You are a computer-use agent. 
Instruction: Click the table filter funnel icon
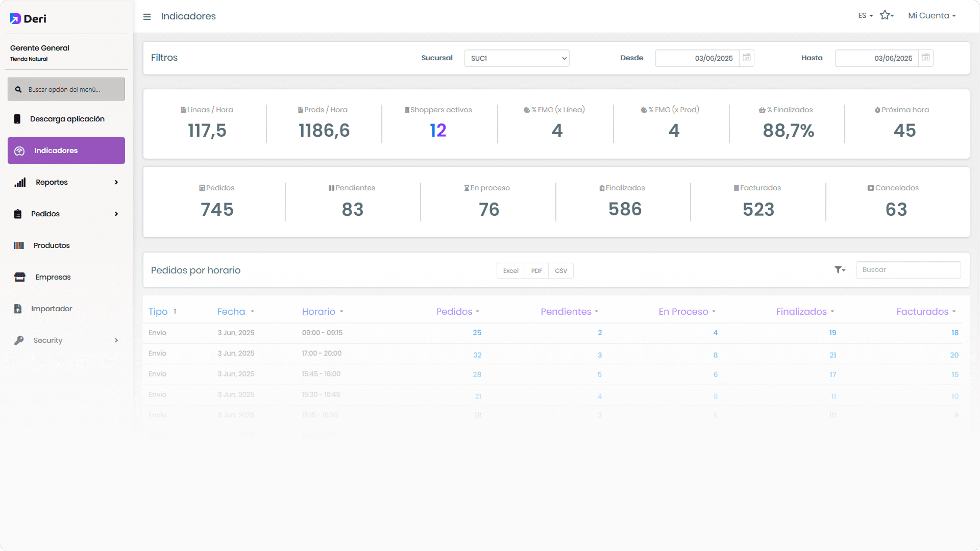[x=839, y=270]
